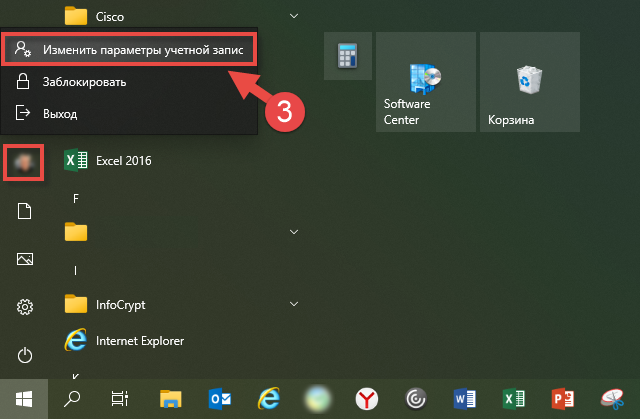This screenshot has height=419, width=640.
Task: Open Settings gear in Start sidebar
Action: click(24, 307)
